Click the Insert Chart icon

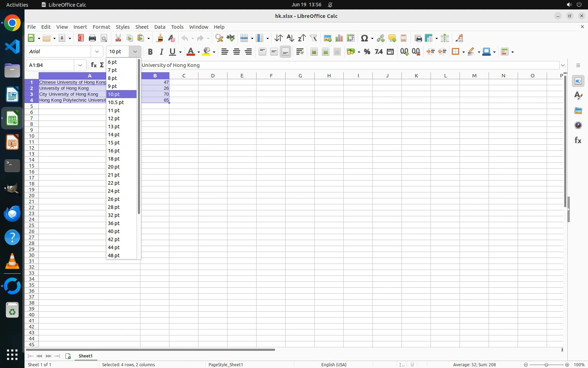339,38
